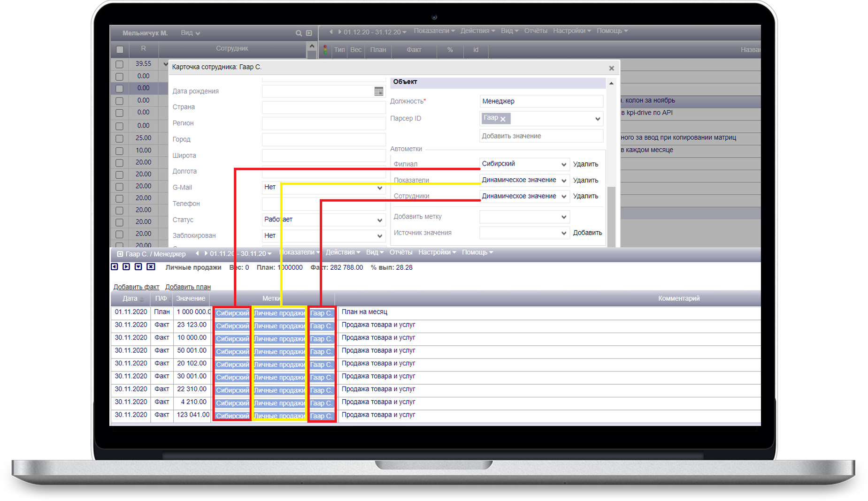Click the left arrow square icon above Добавить факт
Screen dimensions: 868x501
115,267
